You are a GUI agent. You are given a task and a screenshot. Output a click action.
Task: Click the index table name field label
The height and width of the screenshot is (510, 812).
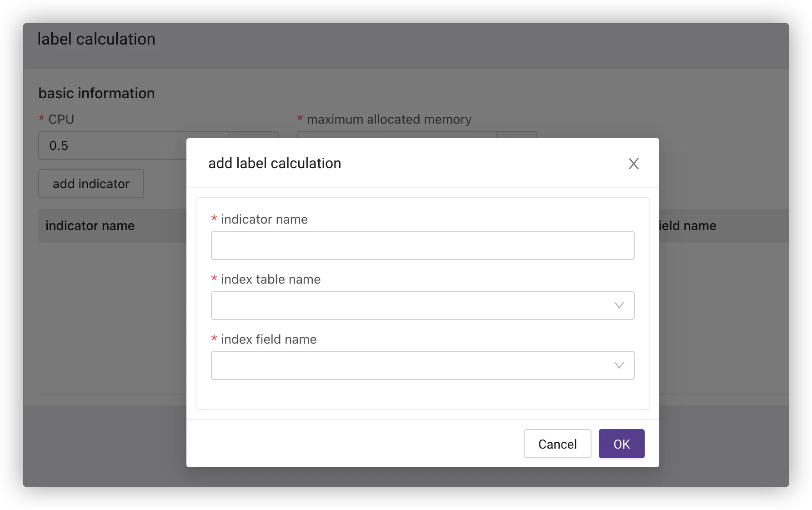coord(271,280)
